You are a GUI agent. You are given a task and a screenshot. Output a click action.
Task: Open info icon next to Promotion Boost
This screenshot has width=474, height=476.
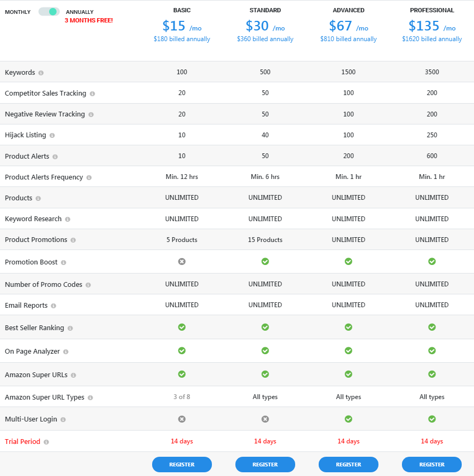click(64, 263)
